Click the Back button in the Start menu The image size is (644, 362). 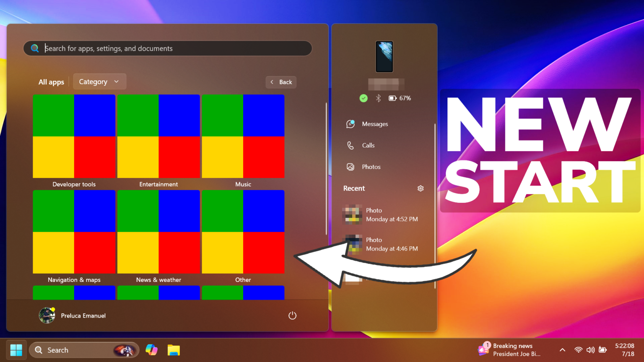click(281, 82)
